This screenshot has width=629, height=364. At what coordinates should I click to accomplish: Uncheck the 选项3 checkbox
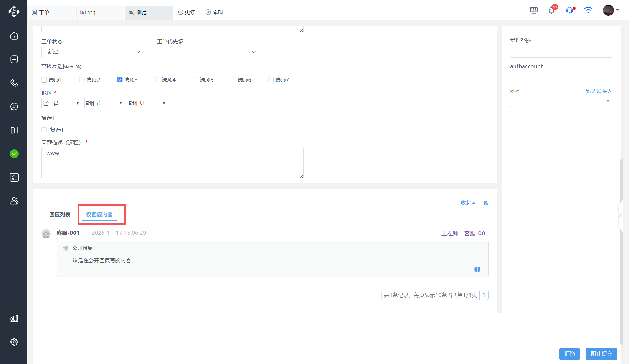coord(120,80)
